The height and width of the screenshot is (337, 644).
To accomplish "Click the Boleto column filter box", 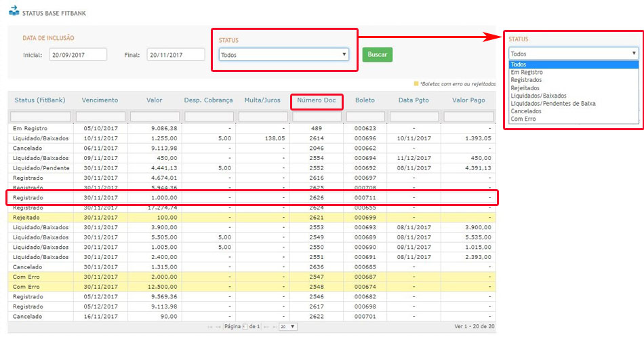I will pyautogui.click(x=365, y=117).
